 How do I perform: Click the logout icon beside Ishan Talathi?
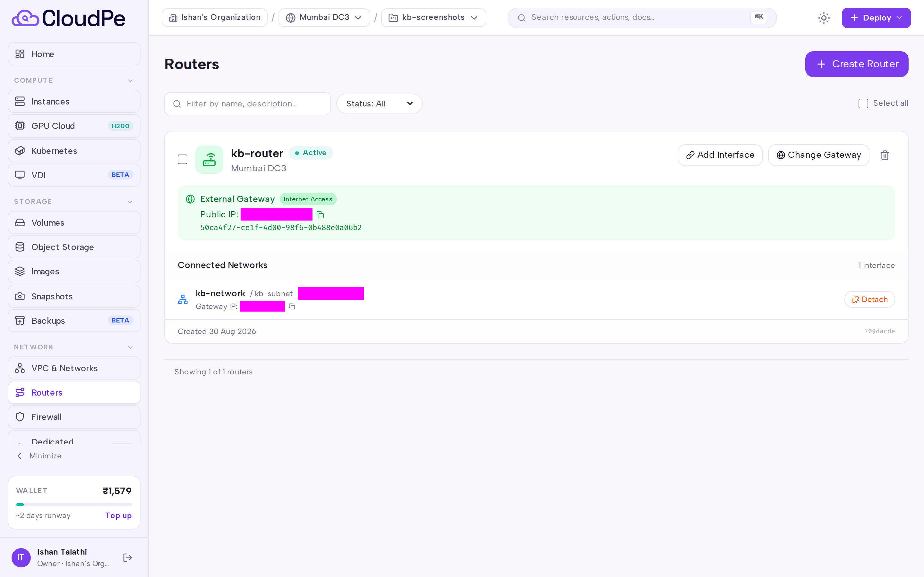pos(127,557)
